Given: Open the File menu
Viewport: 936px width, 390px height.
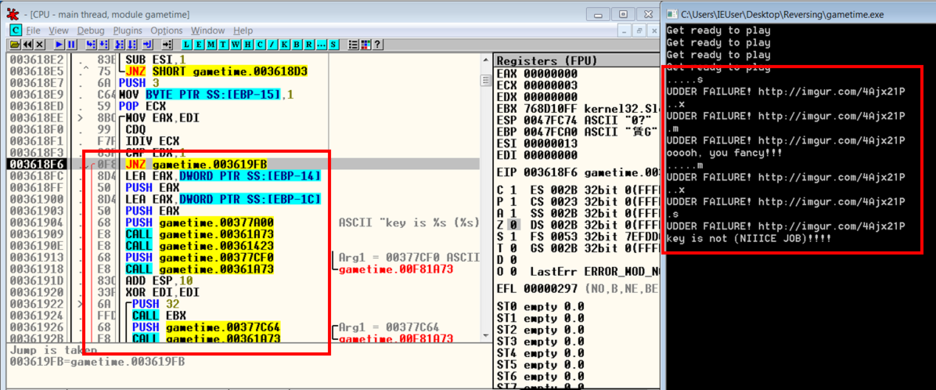Looking at the screenshot, I should click(x=34, y=30).
